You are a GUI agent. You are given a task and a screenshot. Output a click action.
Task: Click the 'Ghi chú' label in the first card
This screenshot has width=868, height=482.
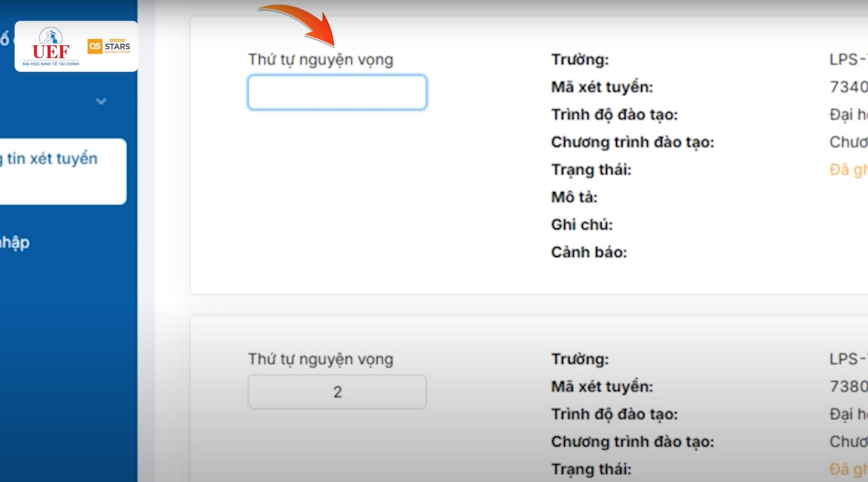point(582,225)
